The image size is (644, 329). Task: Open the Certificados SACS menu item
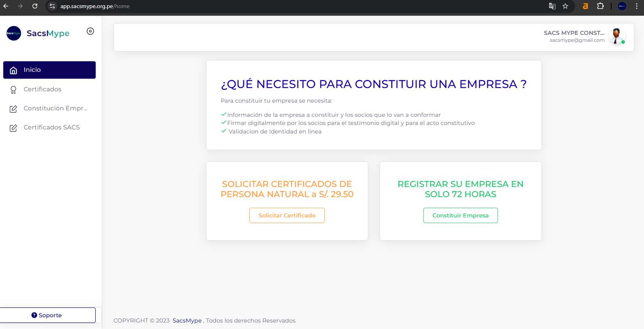[52, 127]
